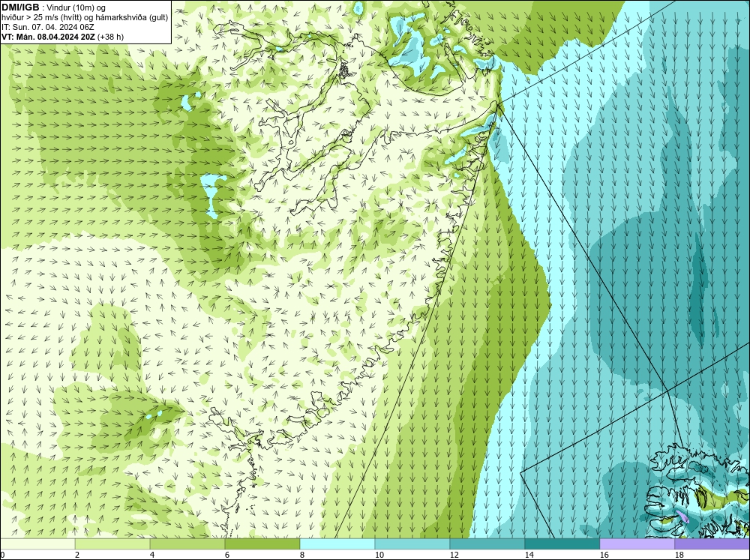Screen dimensions: 750x560
Task: Click the legend label '18'
Action: (x=679, y=555)
